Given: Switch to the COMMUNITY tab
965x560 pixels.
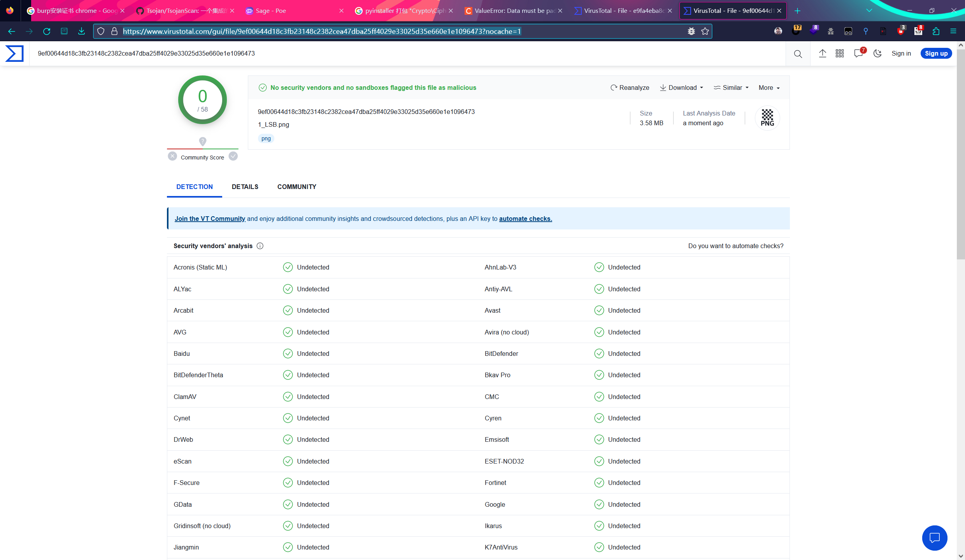Looking at the screenshot, I should [x=297, y=187].
